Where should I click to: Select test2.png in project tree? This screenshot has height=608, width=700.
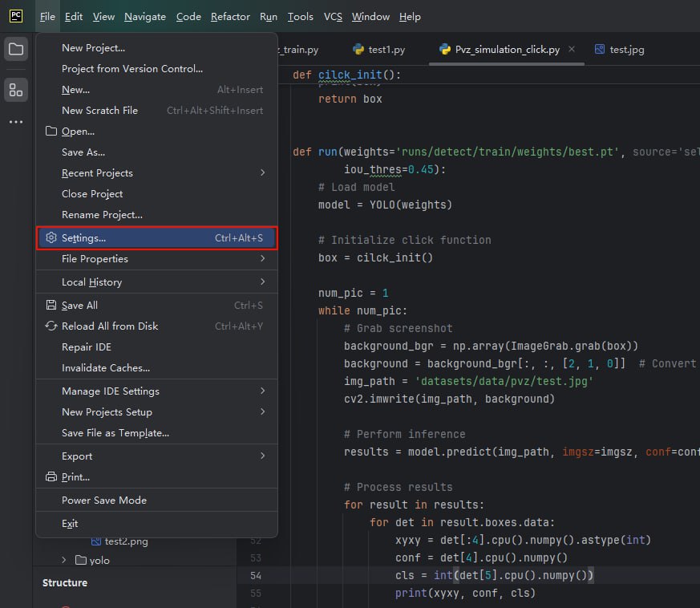(x=127, y=541)
